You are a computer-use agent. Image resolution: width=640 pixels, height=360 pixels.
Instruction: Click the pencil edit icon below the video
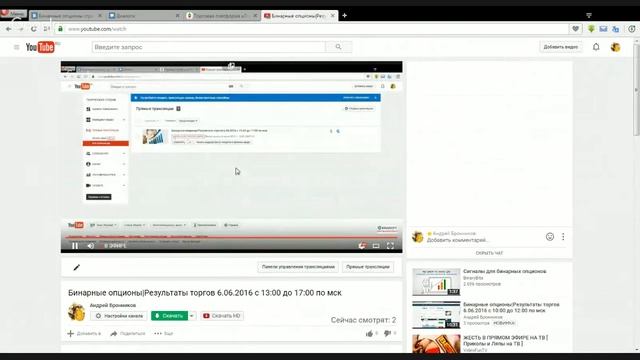tap(76, 268)
